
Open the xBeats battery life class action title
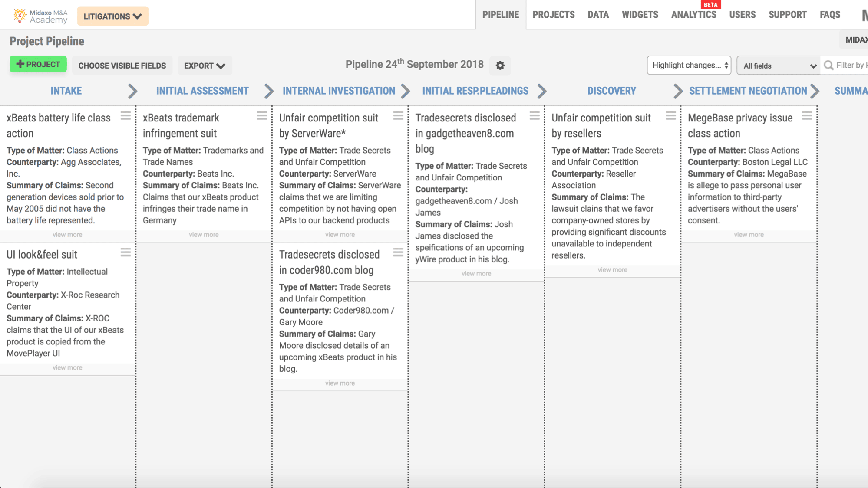(x=59, y=125)
